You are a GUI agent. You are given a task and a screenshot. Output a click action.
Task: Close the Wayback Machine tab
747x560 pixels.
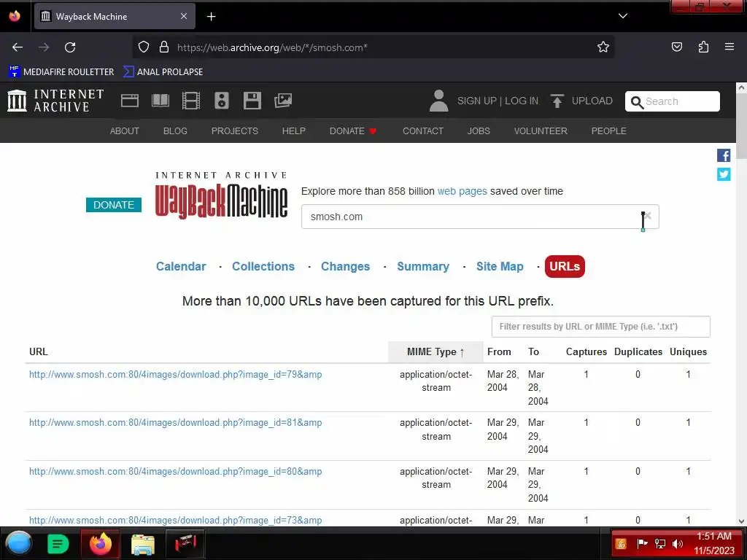coord(184,16)
